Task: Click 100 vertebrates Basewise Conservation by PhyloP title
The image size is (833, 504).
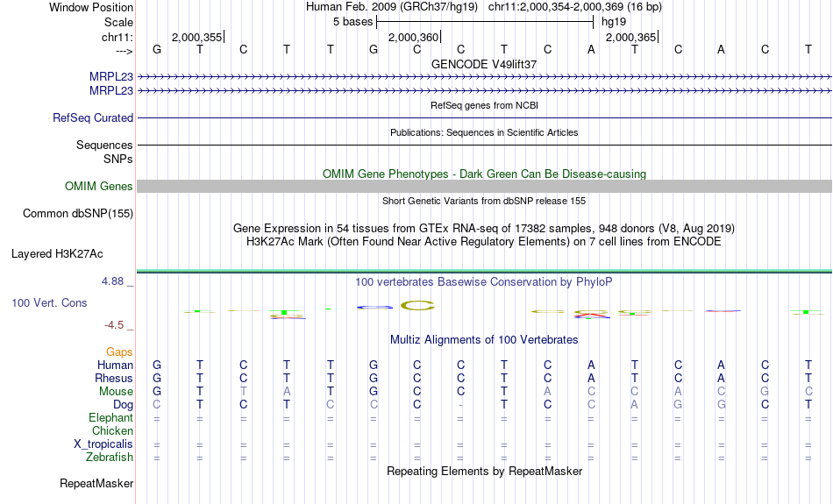Action: 484,282
